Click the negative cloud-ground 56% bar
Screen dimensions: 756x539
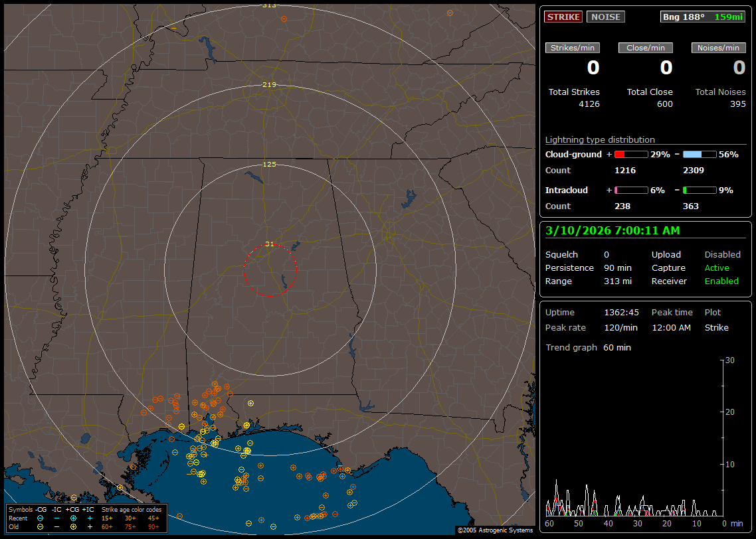pyautogui.click(x=700, y=154)
